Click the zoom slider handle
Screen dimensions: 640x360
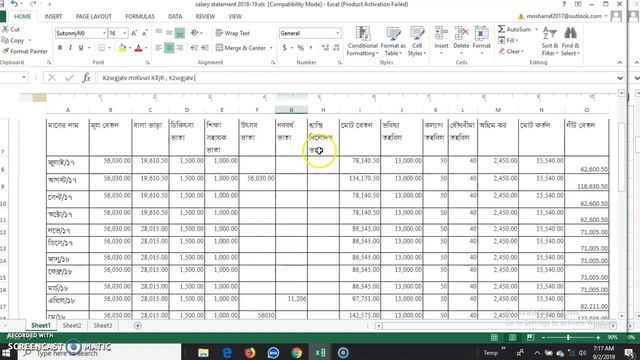568,338
